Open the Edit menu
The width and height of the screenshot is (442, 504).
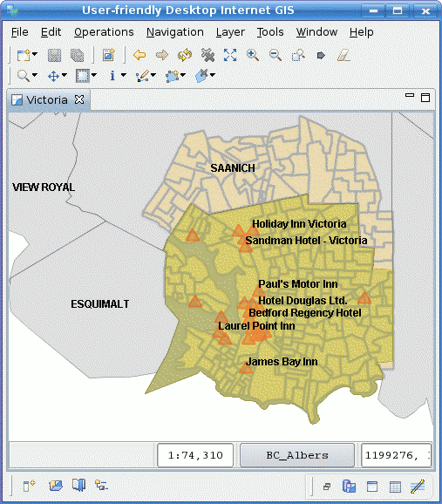pyautogui.click(x=51, y=32)
